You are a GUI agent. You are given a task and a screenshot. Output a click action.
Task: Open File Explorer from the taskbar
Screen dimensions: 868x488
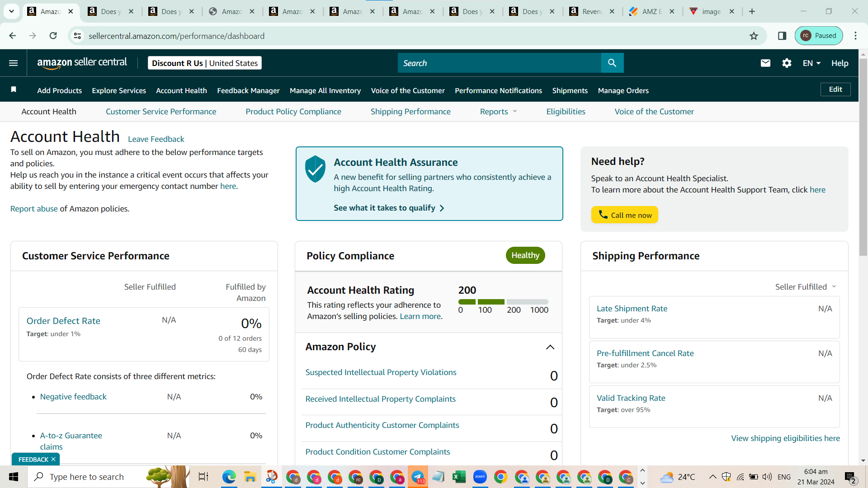click(250, 477)
